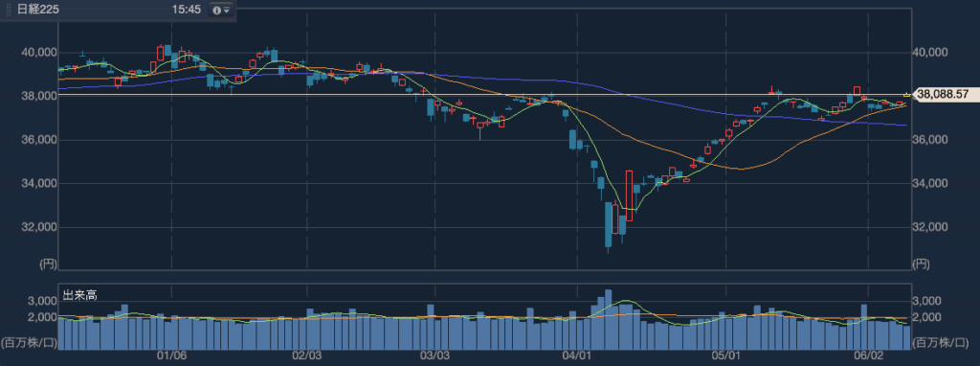Viewport: 980px width, 366px height.
Task: Open the info dropdown next to 15:45
Action: click(221, 11)
